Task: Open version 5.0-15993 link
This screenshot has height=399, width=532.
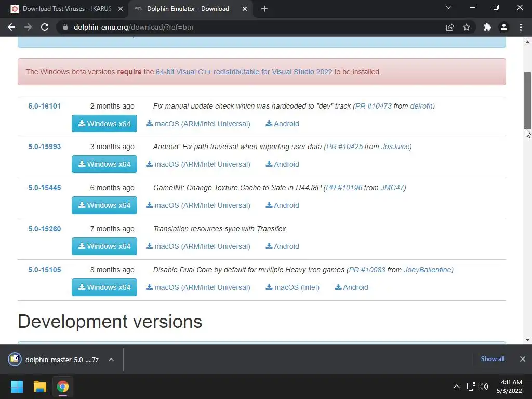Action: 45,147
